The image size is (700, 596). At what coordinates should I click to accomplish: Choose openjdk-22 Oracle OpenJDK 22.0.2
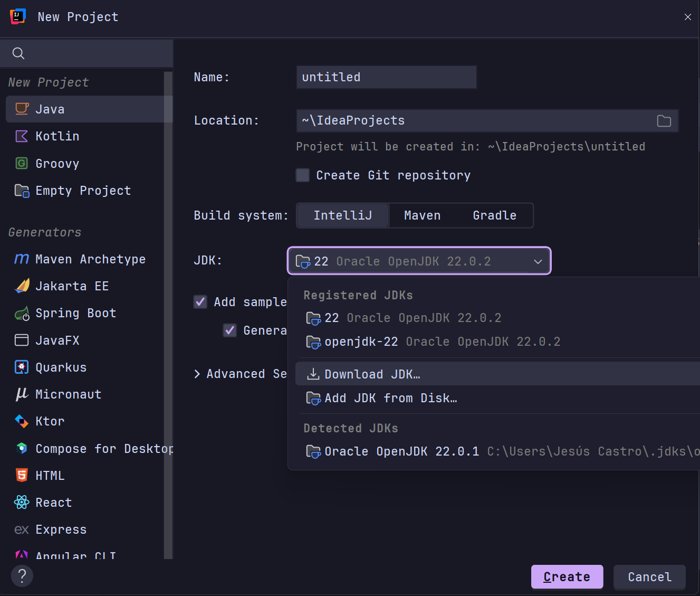point(497,342)
